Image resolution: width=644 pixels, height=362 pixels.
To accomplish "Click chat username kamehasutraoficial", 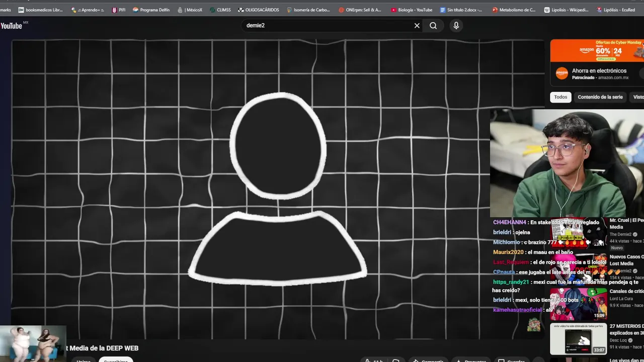I will (517, 310).
